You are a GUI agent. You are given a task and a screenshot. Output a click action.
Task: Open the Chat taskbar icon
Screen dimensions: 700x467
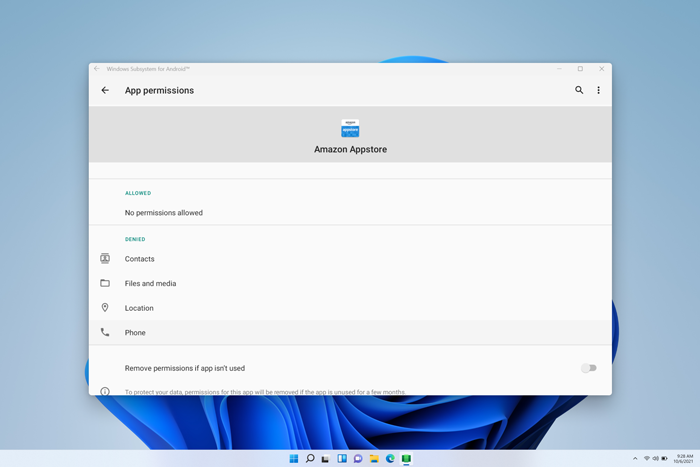(x=358, y=459)
